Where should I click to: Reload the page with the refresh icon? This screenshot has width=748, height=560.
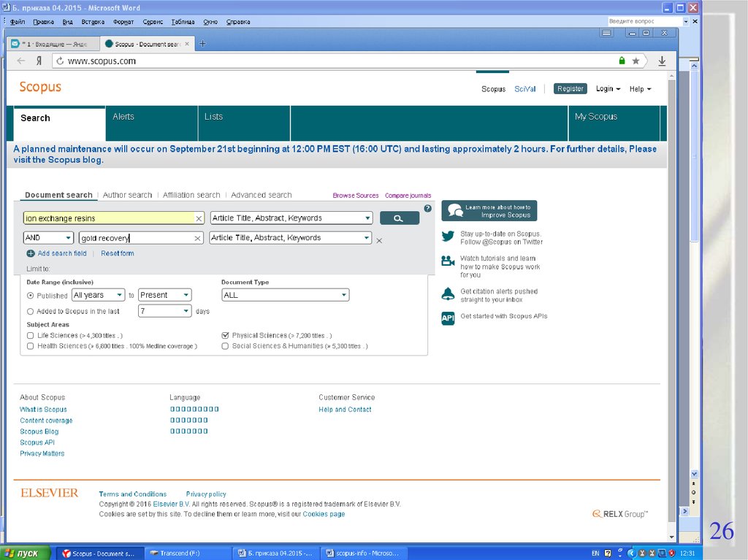60,61
